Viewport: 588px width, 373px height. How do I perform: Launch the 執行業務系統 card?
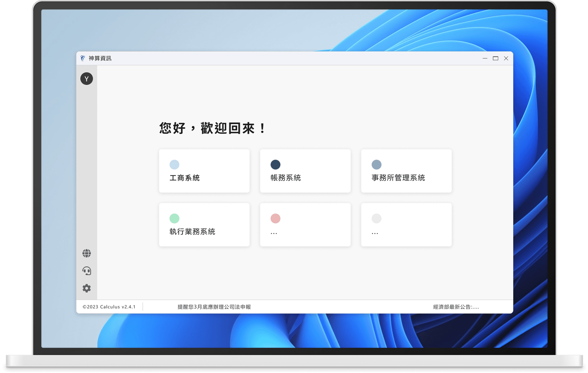point(204,232)
